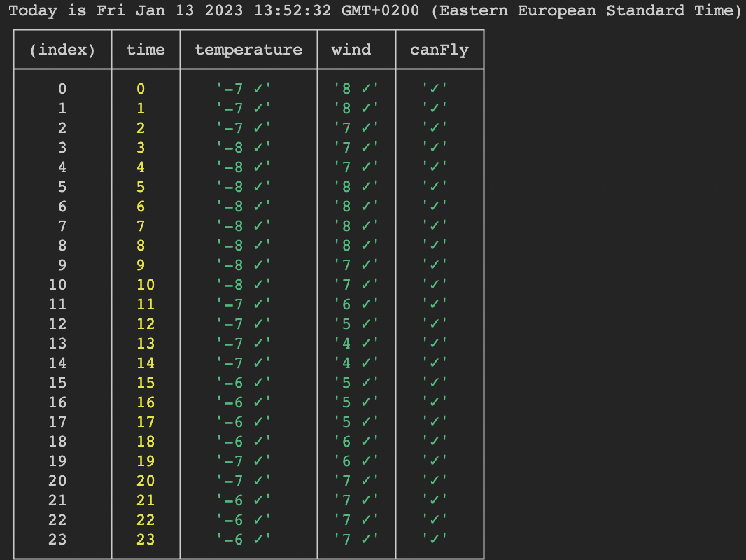The height and width of the screenshot is (560, 746).
Task: Select the wind value '6 ✓' in row 18
Action: 356,442
